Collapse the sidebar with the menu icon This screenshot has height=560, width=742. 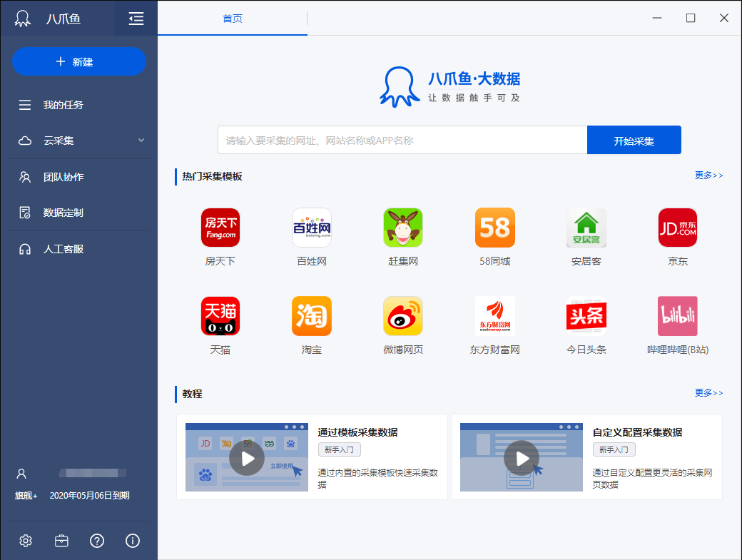click(136, 19)
